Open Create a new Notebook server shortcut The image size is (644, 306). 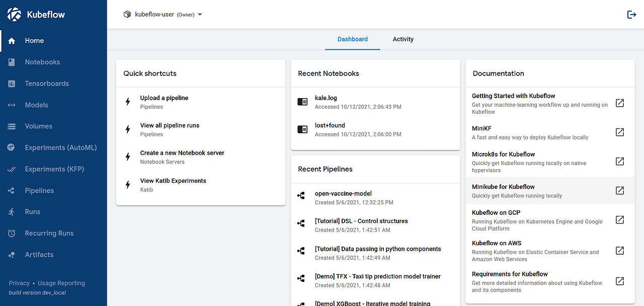point(201,157)
